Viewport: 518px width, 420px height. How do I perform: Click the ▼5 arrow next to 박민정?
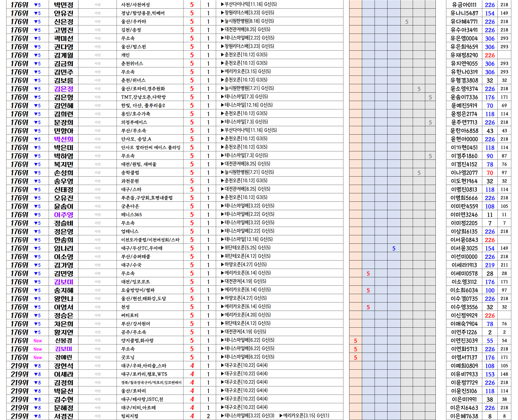coord(37,5)
